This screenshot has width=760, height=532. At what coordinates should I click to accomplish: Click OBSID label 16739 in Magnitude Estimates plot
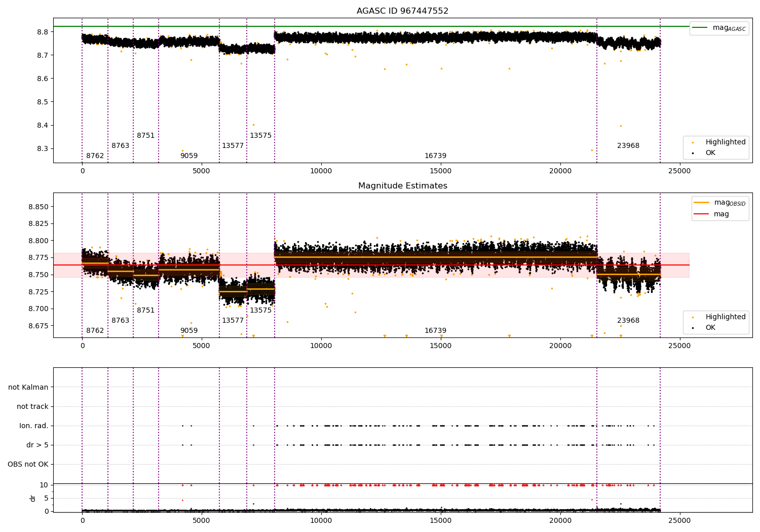click(435, 330)
